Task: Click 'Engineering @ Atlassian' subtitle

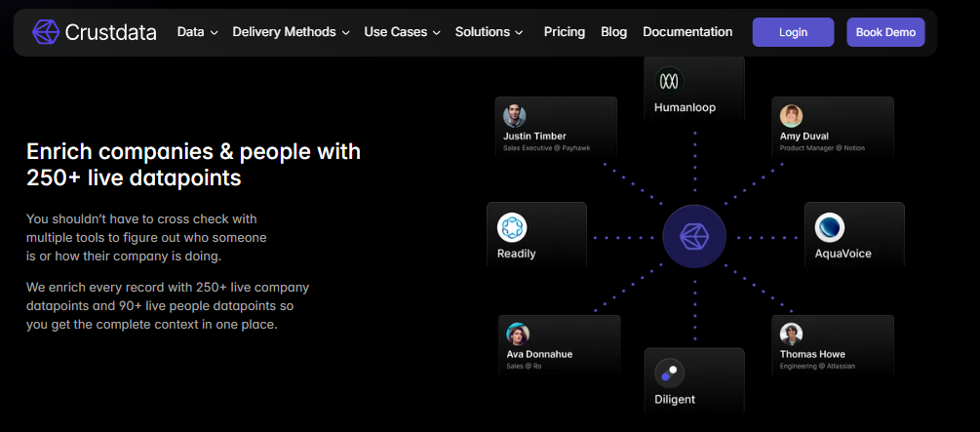Action: click(x=817, y=366)
